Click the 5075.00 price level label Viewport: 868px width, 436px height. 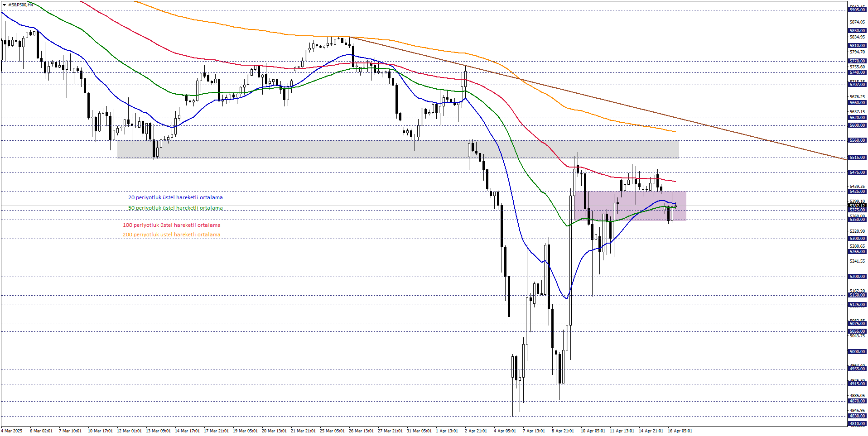click(857, 324)
